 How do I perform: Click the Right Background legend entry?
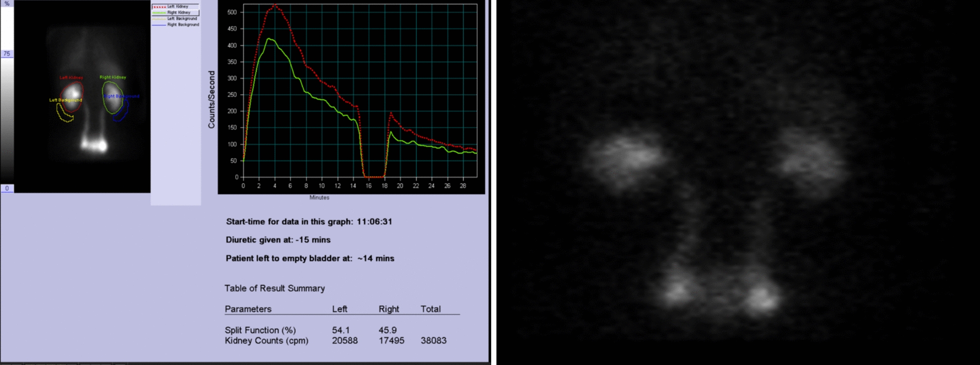tap(176, 25)
